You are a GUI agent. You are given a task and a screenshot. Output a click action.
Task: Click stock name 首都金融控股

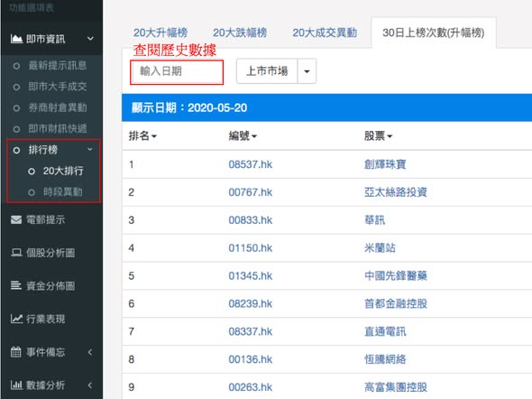click(396, 303)
